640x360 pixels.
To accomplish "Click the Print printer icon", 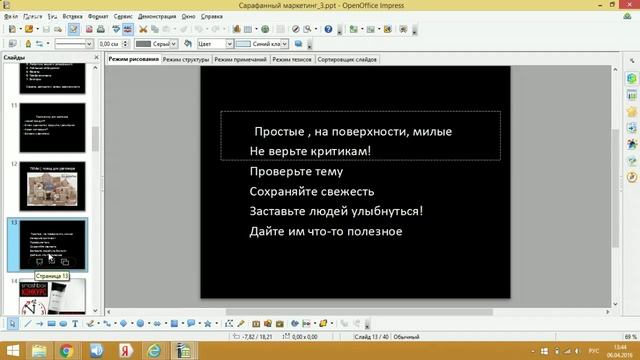I will click(x=100, y=29).
